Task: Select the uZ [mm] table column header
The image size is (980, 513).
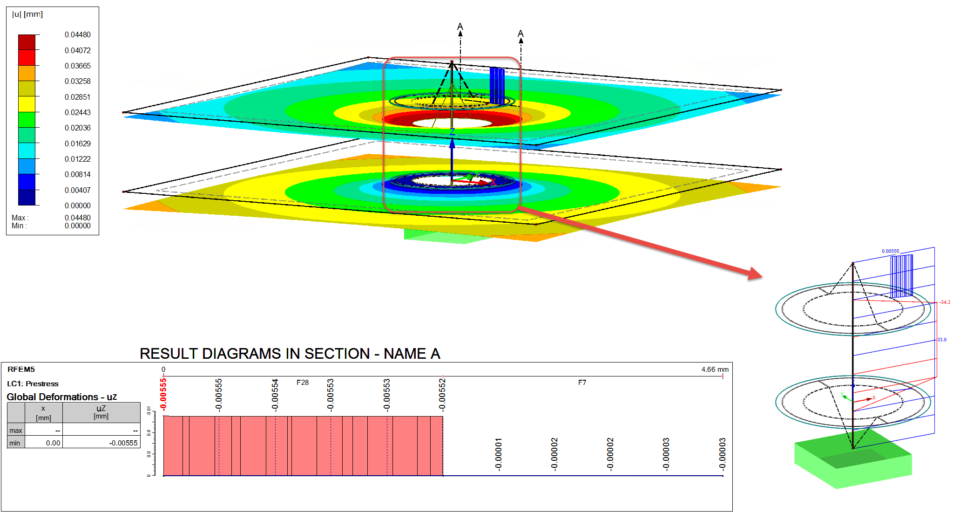Action: (101, 412)
